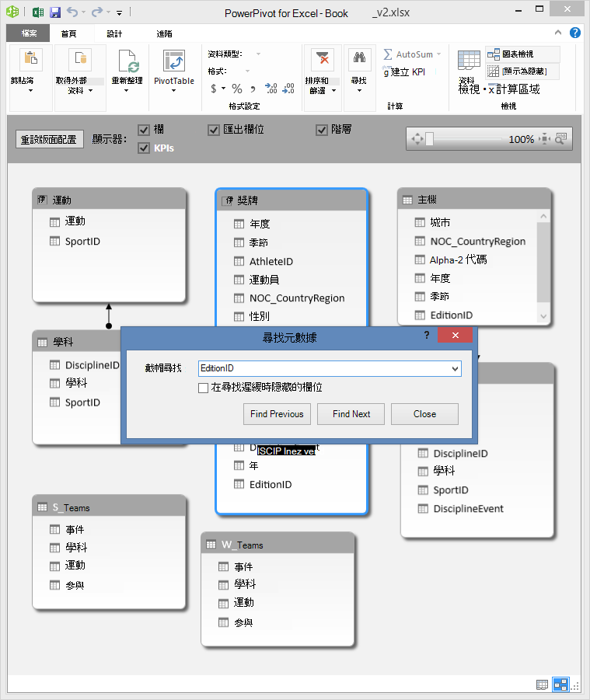Open Customize Quick Access Toolbar dropdown
Viewport: 590px width, 700px height.
(119, 13)
